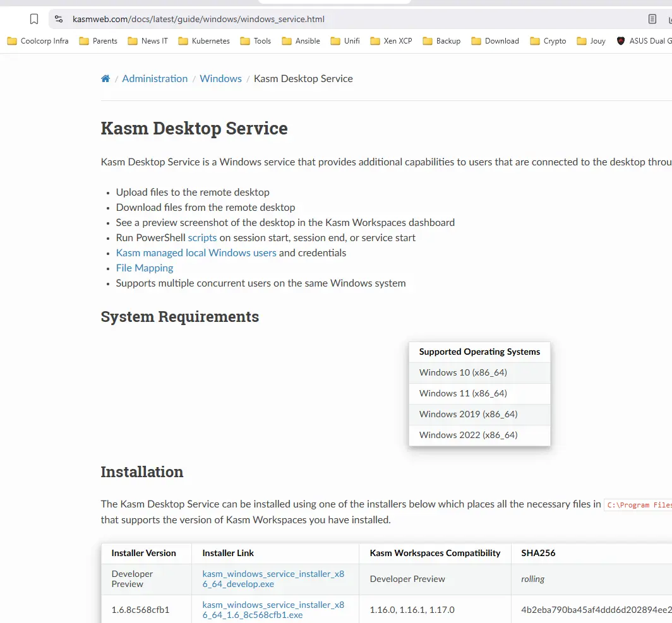672x623 pixels.
Task: Click the Administration breadcrumb link
Action: pos(155,79)
